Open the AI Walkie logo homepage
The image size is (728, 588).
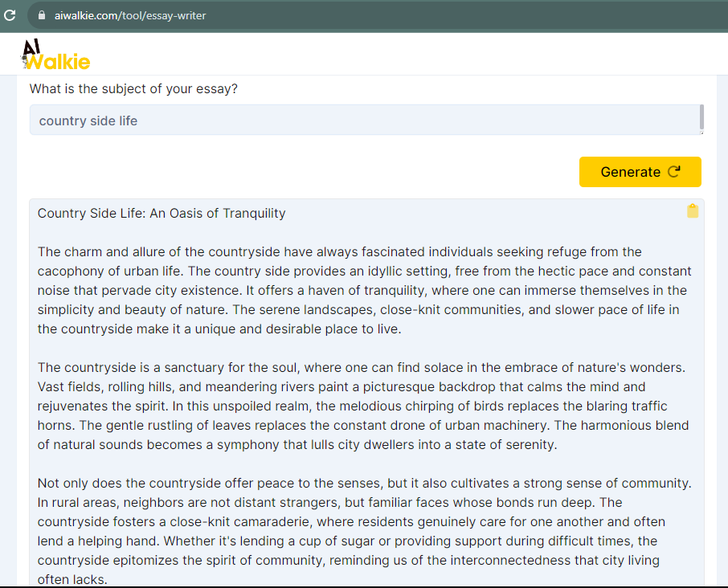(x=55, y=55)
